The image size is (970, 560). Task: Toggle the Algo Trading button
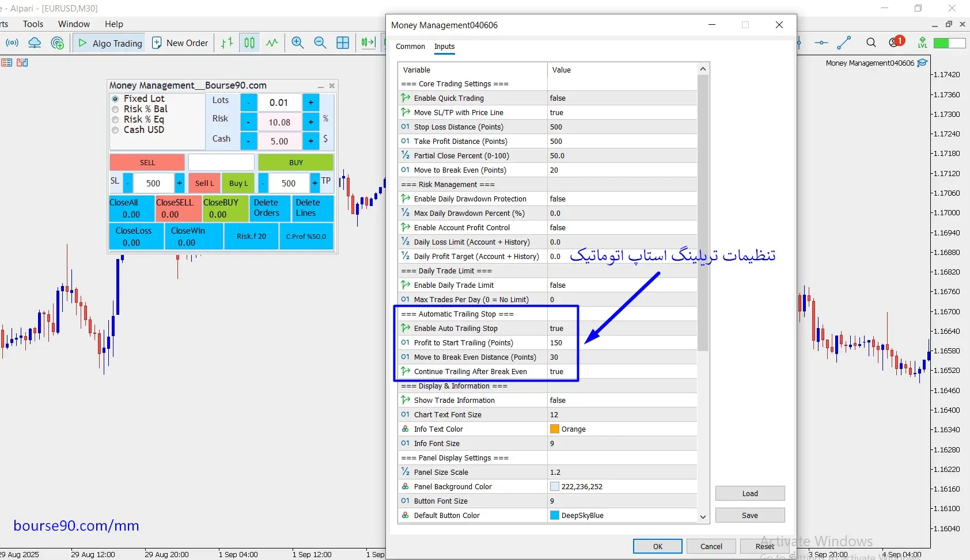click(x=109, y=43)
